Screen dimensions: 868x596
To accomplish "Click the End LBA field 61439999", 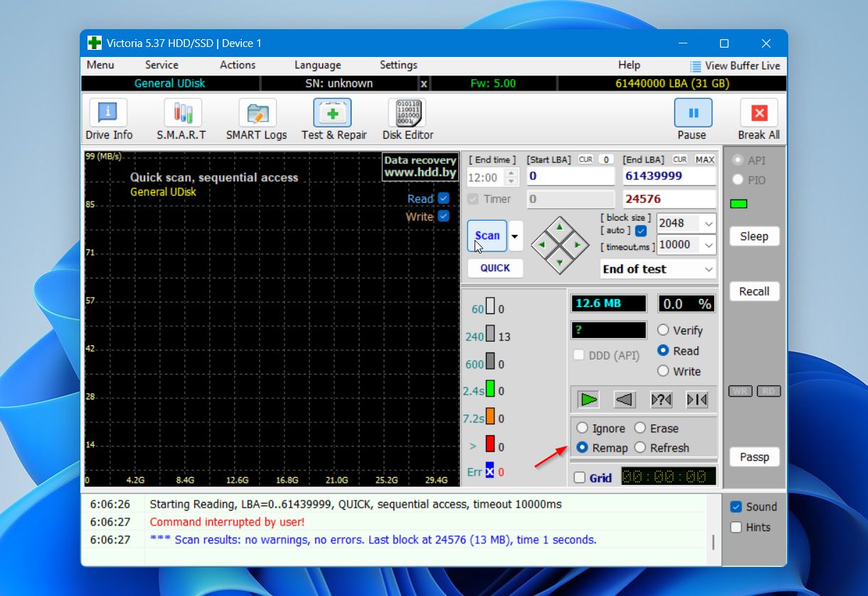I will pyautogui.click(x=669, y=177).
